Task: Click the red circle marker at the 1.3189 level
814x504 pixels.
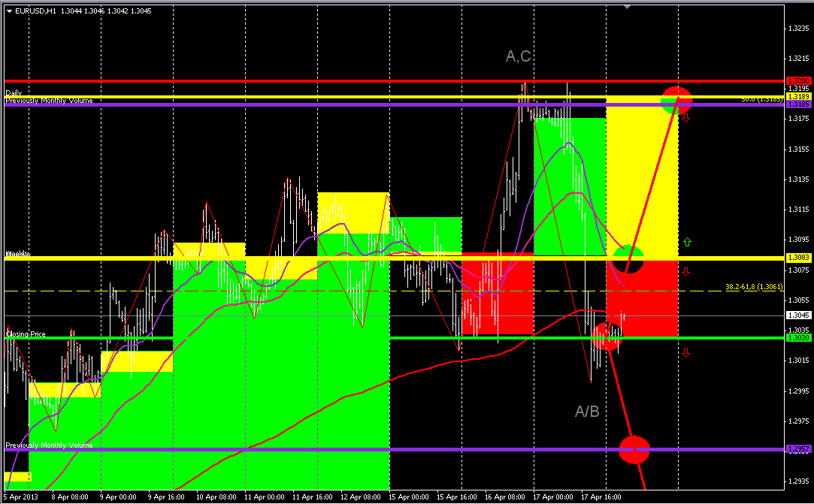Action: [x=676, y=100]
